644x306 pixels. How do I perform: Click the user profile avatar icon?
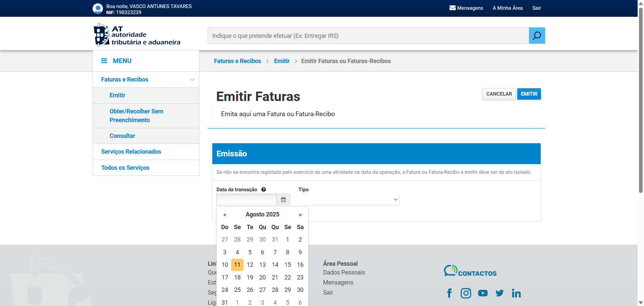pos(98,8)
